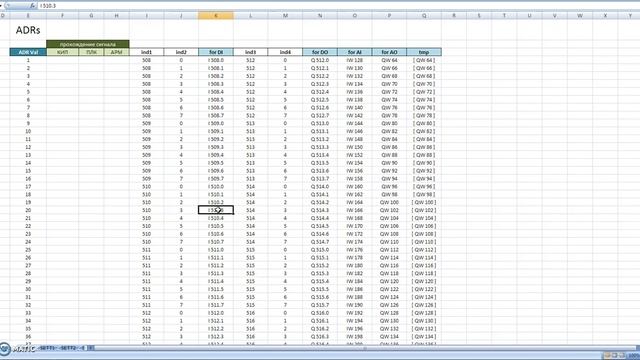Image resolution: width=640 pixels, height=360 pixels.
Task: Select column T header
Action: pos(504,16)
